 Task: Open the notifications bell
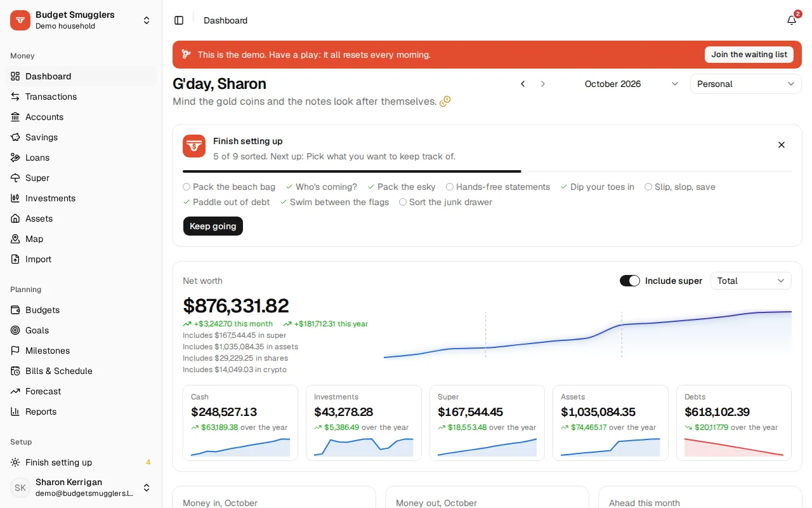(x=792, y=20)
